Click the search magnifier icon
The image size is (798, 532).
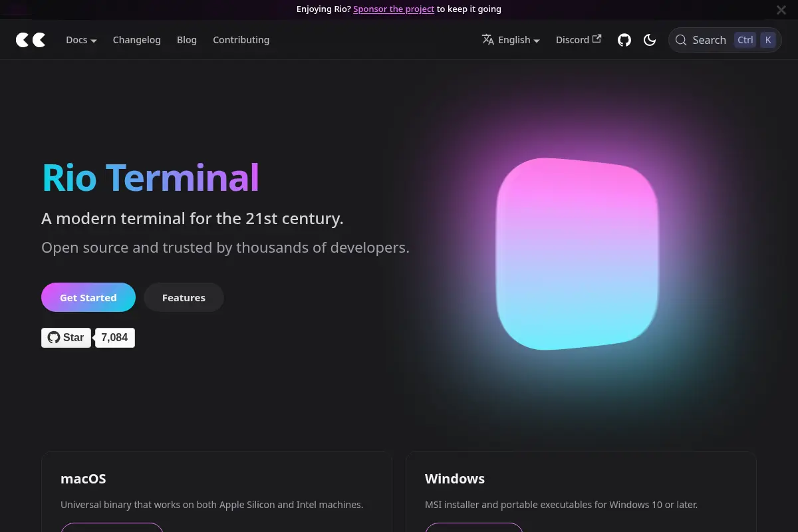(x=681, y=40)
